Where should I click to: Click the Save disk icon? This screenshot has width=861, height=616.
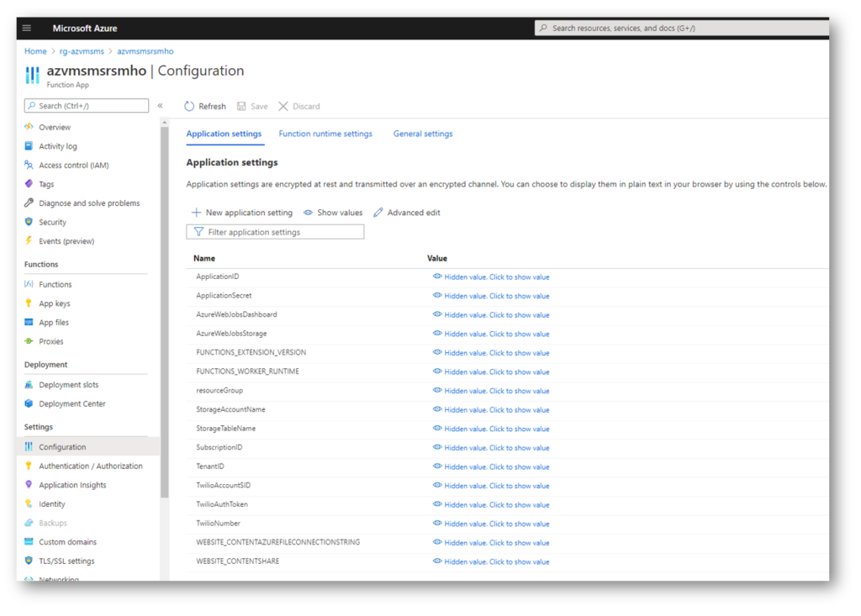click(x=241, y=106)
